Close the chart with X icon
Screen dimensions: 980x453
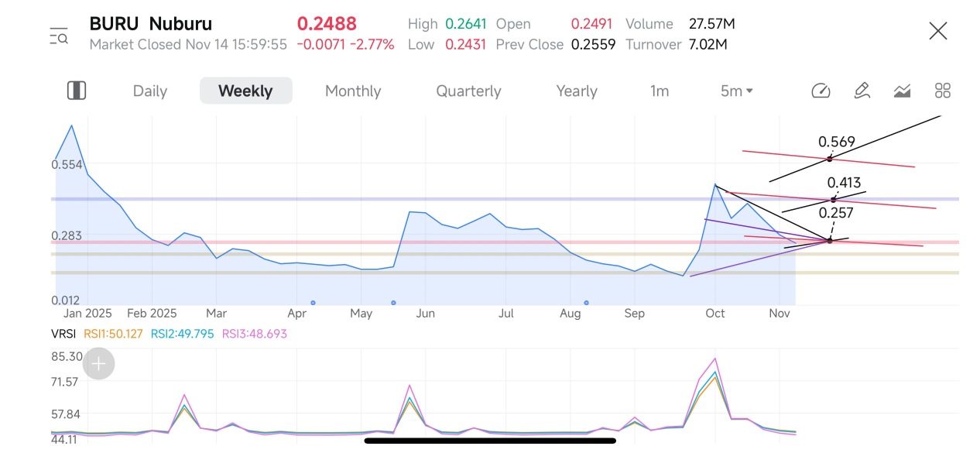[x=937, y=31]
